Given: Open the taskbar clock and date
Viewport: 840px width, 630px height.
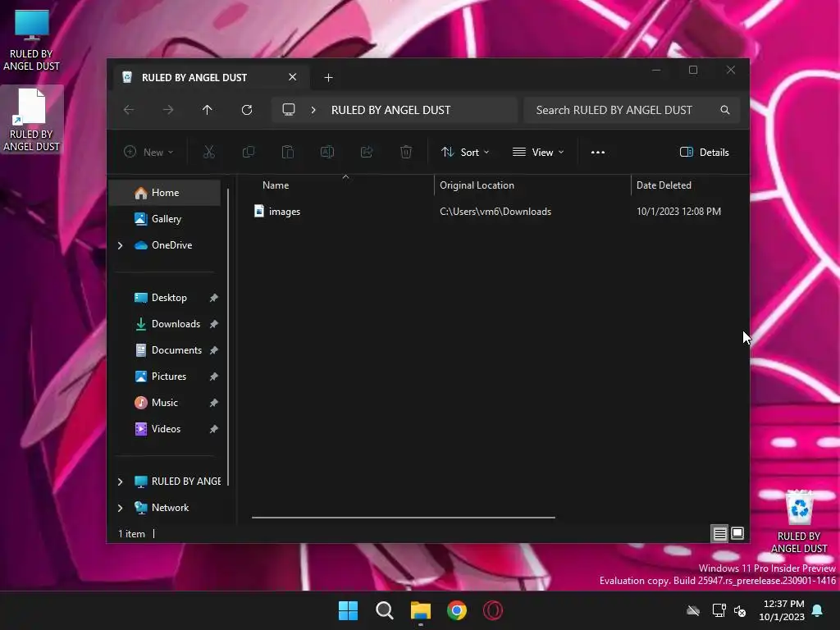Looking at the screenshot, I should pyautogui.click(x=782, y=610).
